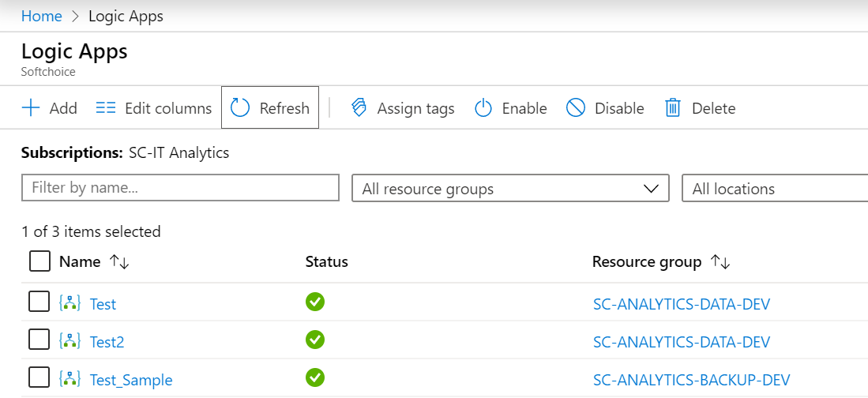
Task: Open the All locations dropdown
Action: tap(774, 189)
